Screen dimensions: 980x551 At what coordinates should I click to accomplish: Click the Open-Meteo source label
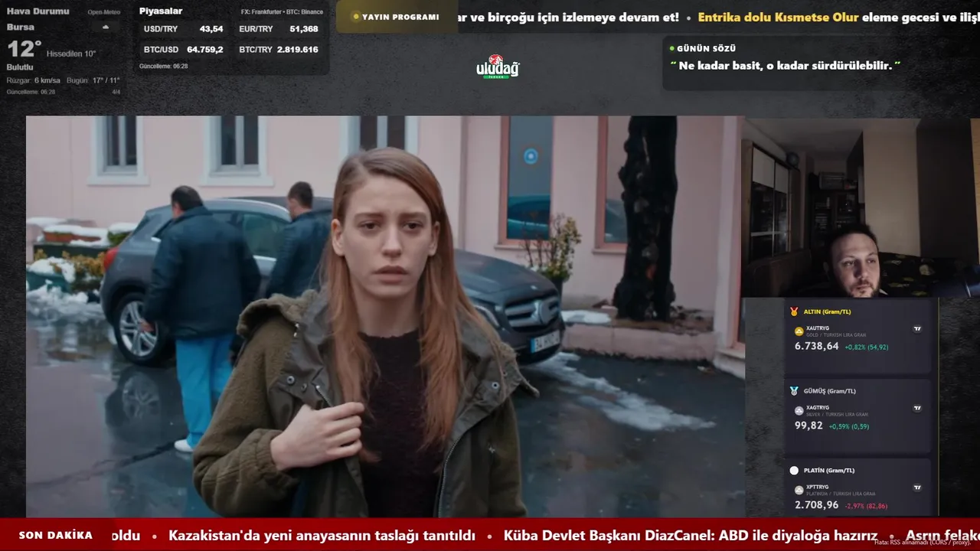click(103, 12)
